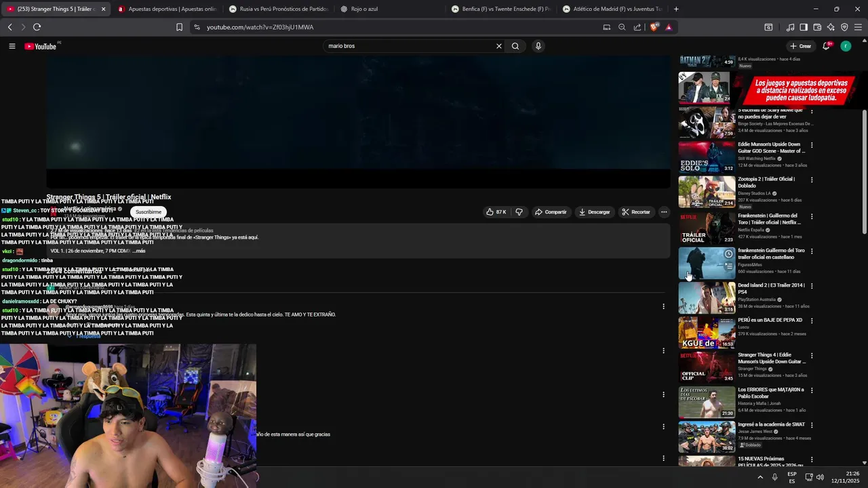Open menu for the first comment
Screen dimensions: 868x488
663,306
